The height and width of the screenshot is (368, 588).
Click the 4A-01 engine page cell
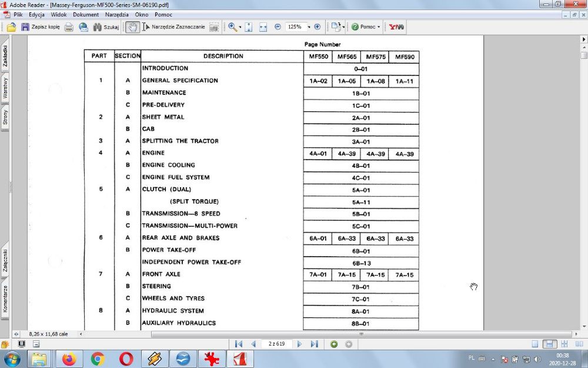(x=318, y=154)
